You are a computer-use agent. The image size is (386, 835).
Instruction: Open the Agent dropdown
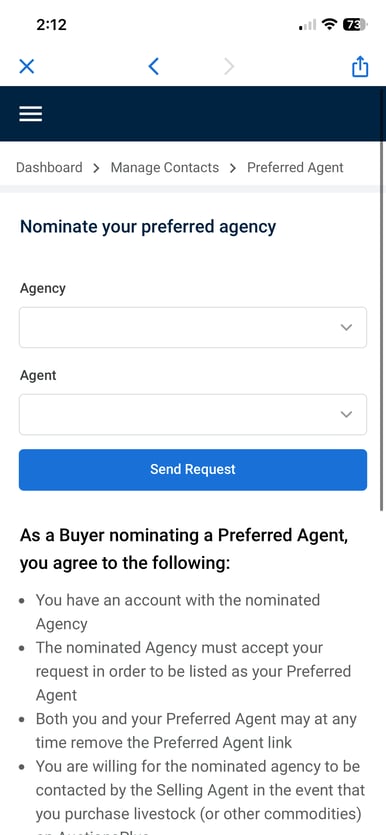point(193,414)
